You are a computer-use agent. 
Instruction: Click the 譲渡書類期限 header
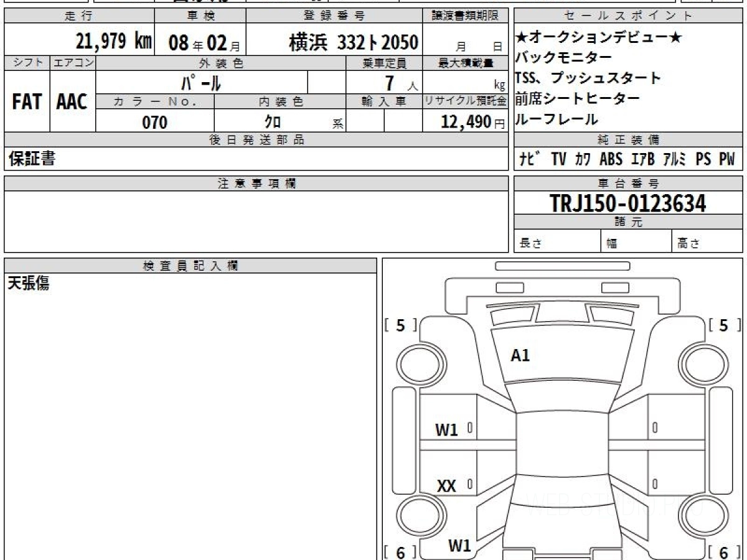(466, 16)
